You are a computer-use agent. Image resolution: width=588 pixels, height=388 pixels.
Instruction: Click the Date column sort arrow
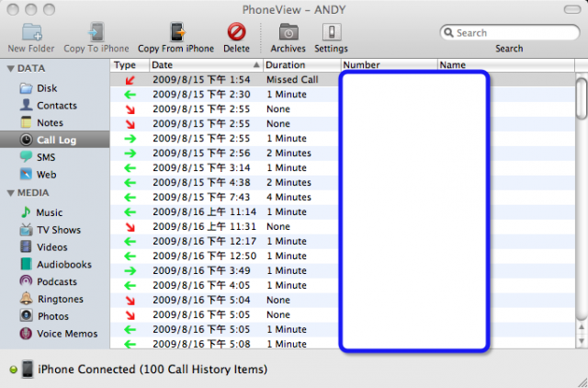pos(256,65)
